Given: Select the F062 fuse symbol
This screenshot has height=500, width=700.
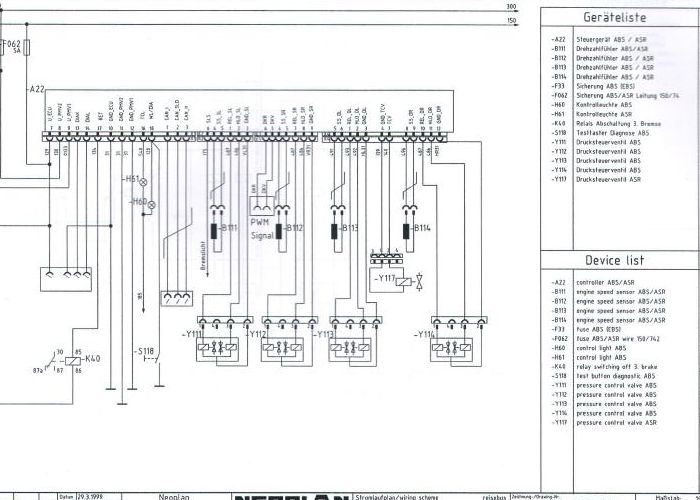Looking at the screenshot, I should [x=27, y=47].
